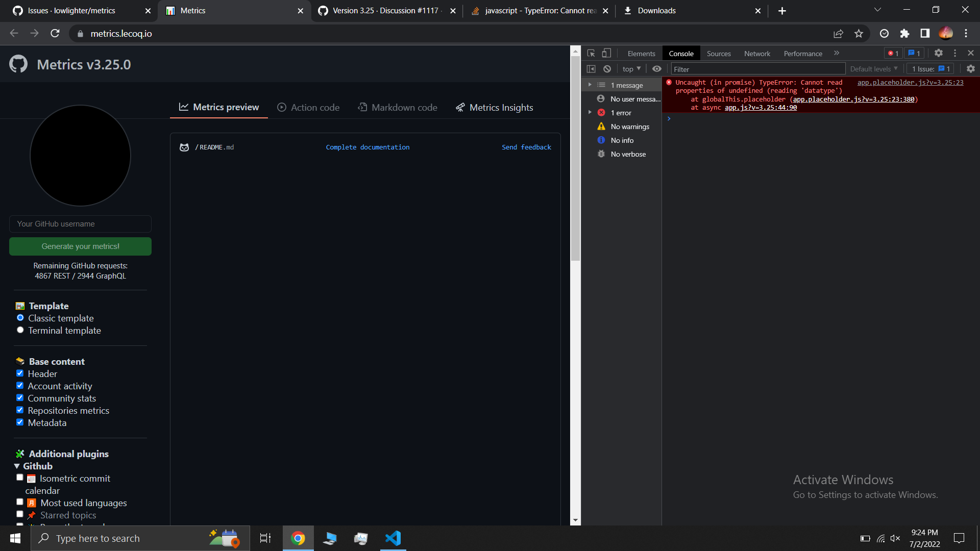The height and width of the screenshot is (551, 980).
Task: Open DevTools settings gear
Action: [938, 53]
